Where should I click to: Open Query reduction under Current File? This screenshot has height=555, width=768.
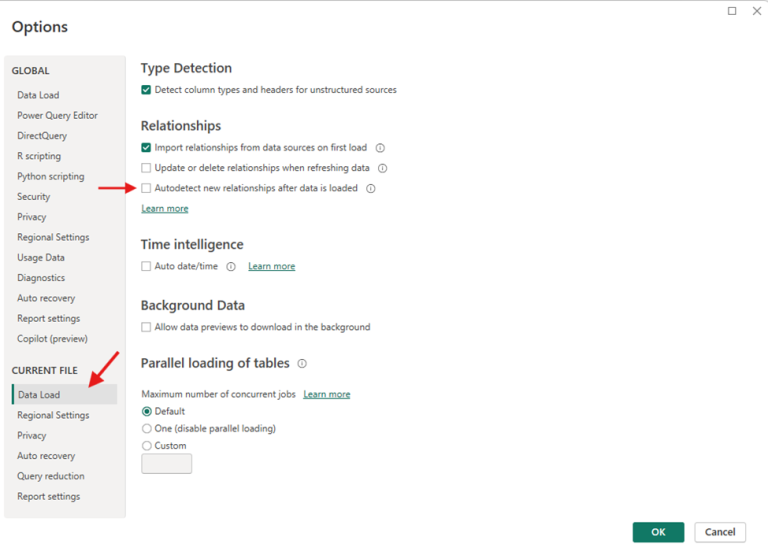pos(50,477)
